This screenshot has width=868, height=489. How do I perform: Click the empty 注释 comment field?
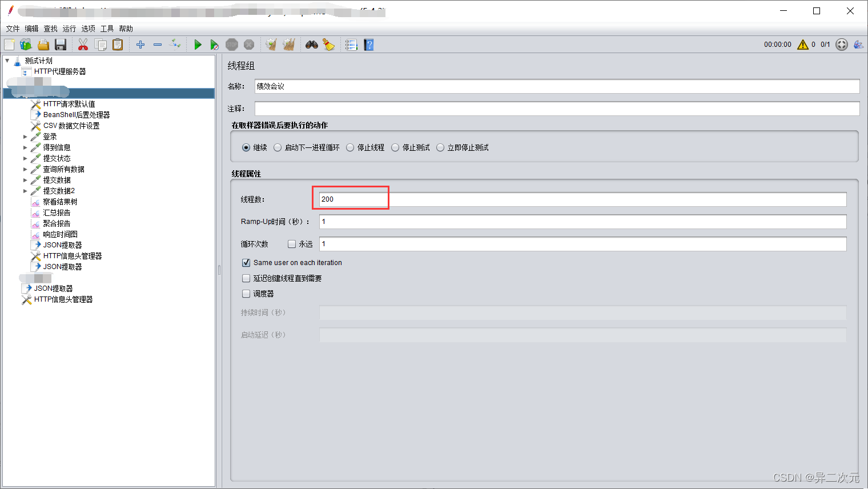pos(557,109)
